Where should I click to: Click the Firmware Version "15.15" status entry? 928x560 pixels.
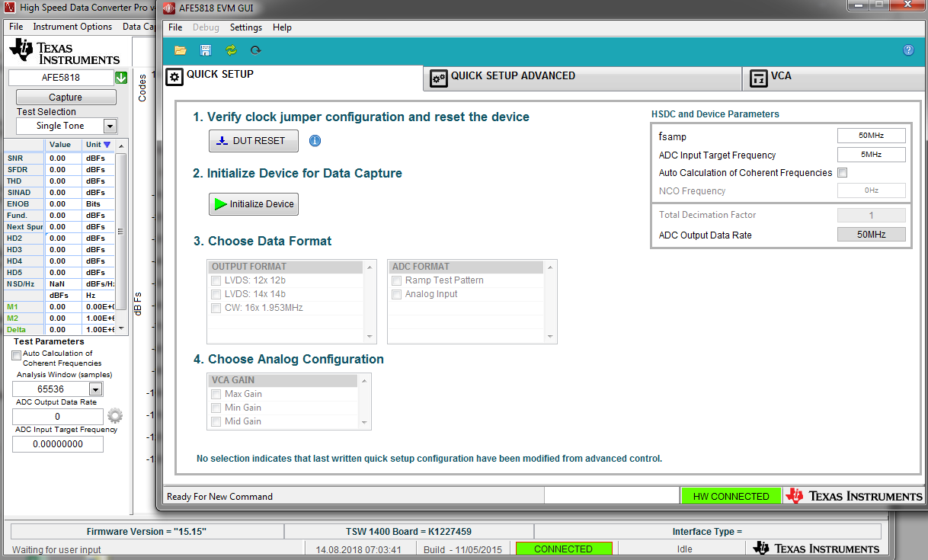coord(146,531)
